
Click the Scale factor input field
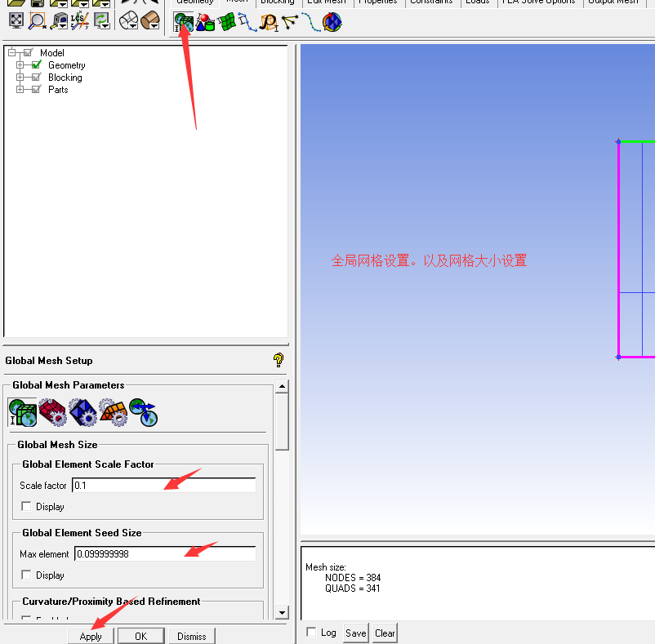(x=163, y=485)
